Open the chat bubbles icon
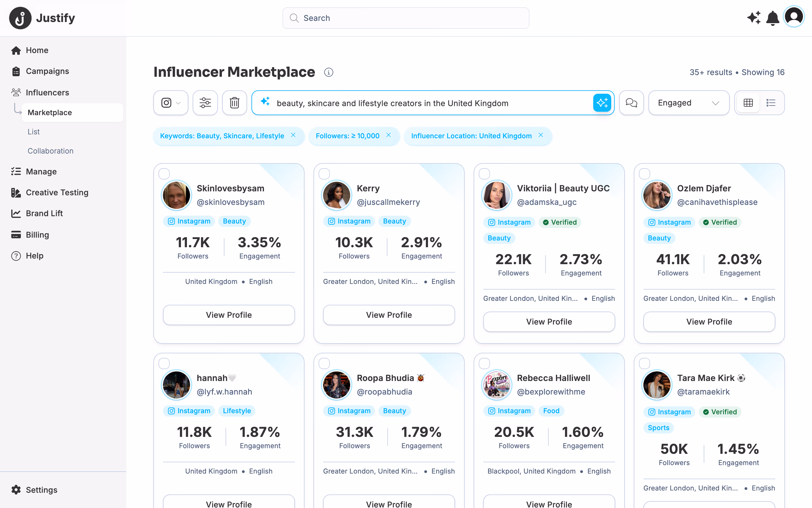This screenshot has width=812, height=508. (631, 103)
